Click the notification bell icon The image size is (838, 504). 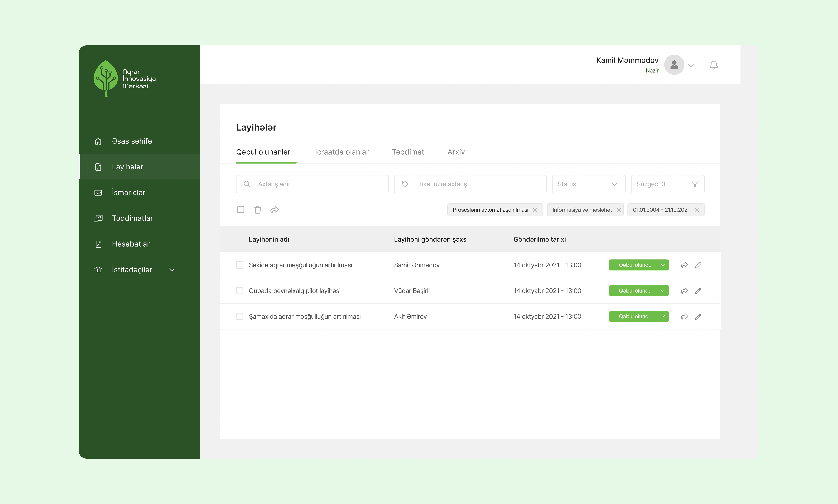click(713, 65)
